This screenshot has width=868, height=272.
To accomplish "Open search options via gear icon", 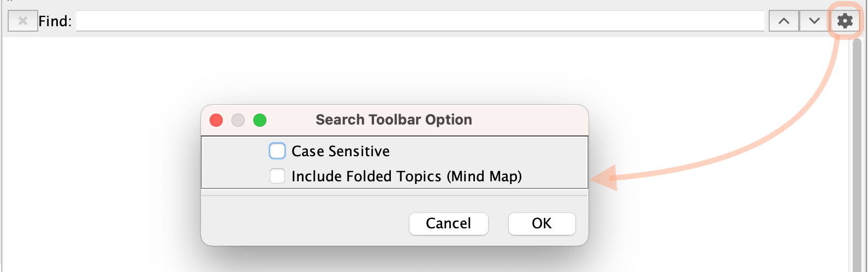I will click(x=845, y=21).
